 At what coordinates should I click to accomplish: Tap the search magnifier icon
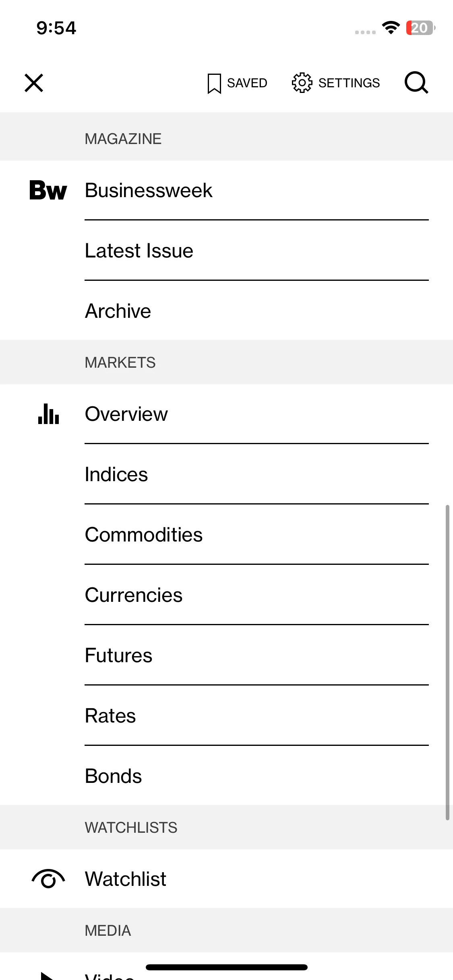(416, 83)
